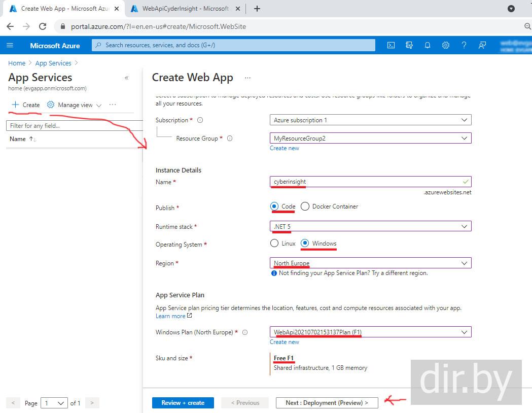
Task: Click Create new under Resource Group
Action: (284, 148)
